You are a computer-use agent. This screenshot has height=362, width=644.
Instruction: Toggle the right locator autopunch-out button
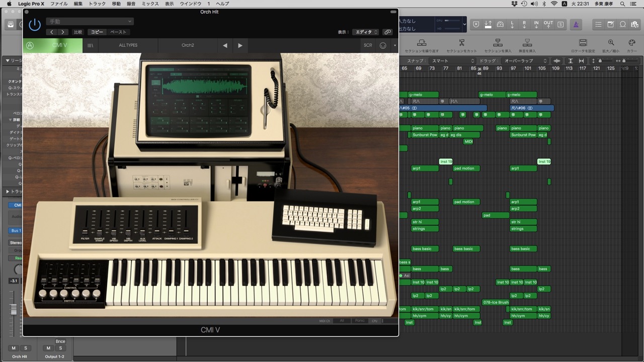(x=524, y=24)
